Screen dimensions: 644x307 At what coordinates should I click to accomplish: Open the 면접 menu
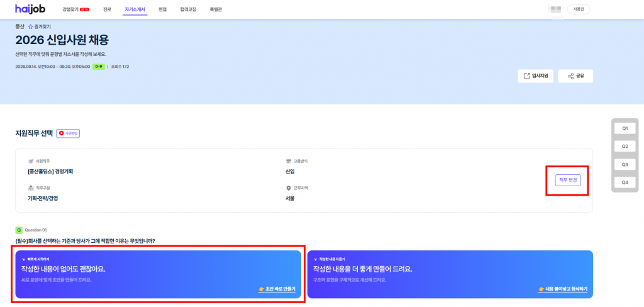tap(163, 9)
